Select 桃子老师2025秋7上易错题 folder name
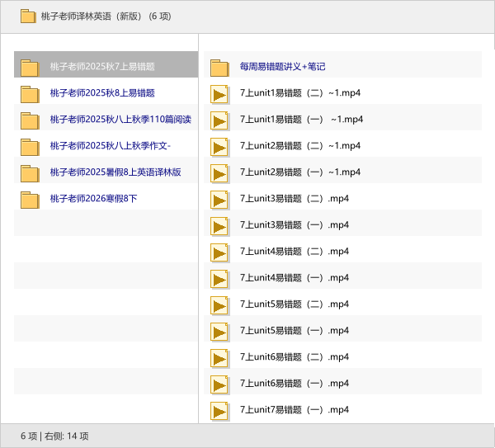495x448 pixels. point(102,67)
